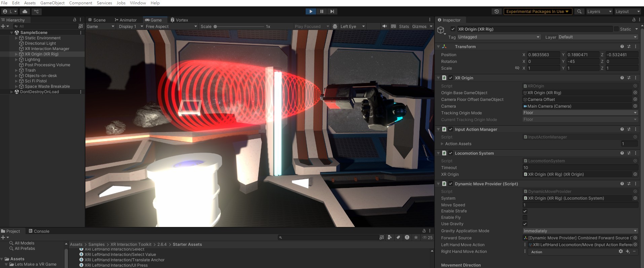The image size is (644, 268).
Task: Open the Display 1 dropdown
Action: (130, 26)
